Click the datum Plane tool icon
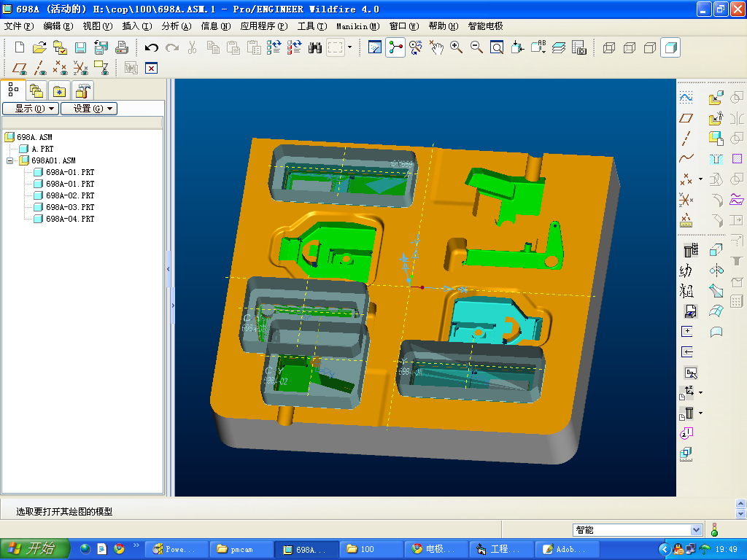The height and width of the screenshot is (560, 747). coord(686,118)
